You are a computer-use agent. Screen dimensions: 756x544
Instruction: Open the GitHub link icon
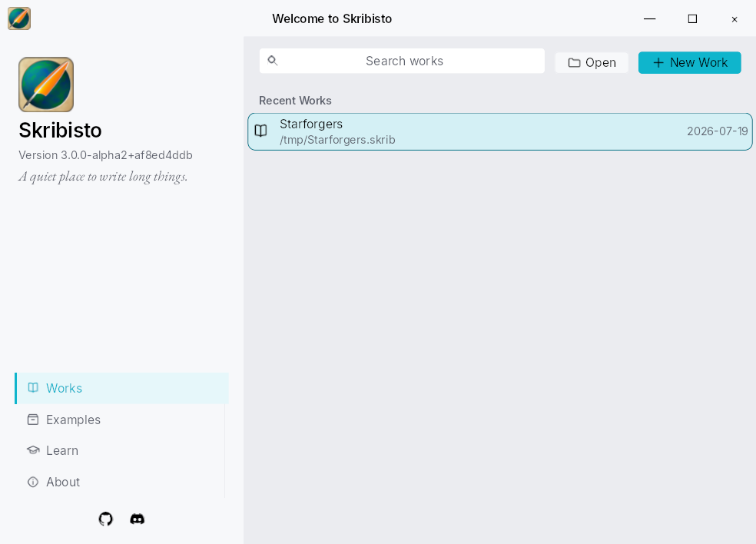(x=105, y=519)
